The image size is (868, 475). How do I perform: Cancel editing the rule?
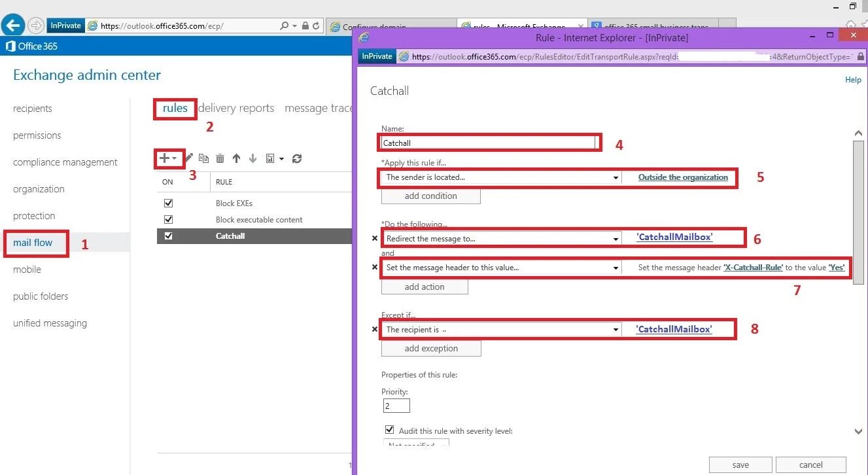[811, 465]
